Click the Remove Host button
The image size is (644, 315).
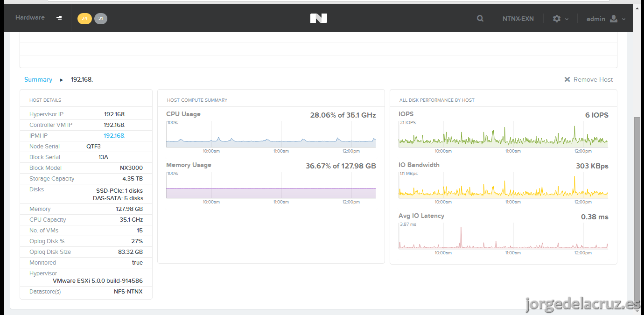(588, 79)
